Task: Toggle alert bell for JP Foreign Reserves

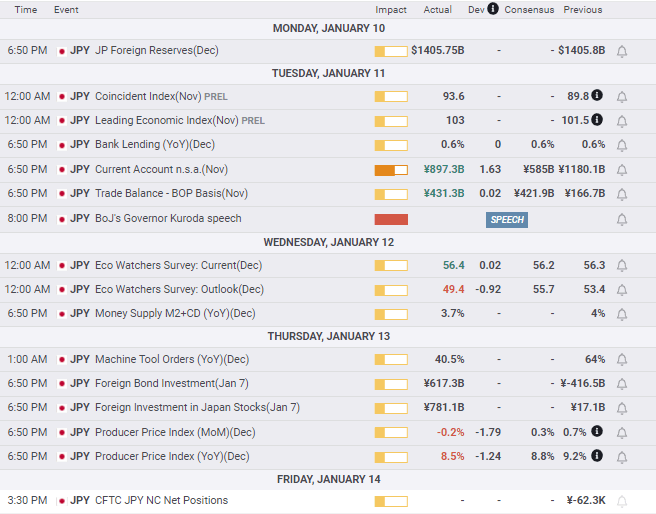Action: (622, 50)
